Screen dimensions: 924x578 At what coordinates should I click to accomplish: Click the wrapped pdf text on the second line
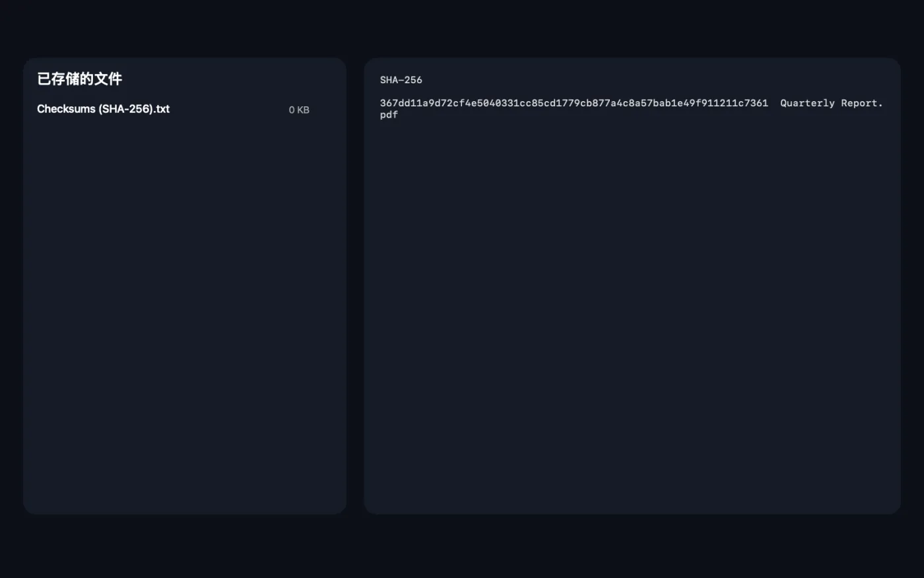(x=389, y=114)
